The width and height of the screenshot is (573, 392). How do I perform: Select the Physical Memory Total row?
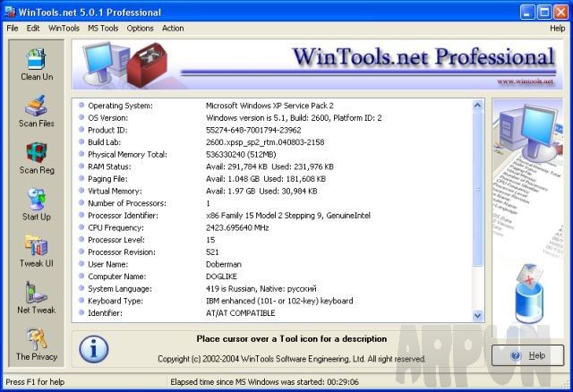tap(272, 155)
